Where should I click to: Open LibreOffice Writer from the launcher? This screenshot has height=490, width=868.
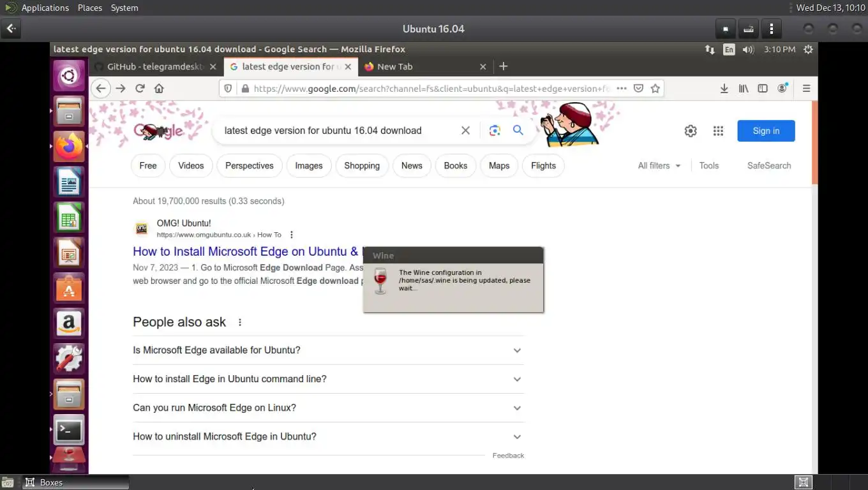(x=69, y=184)
